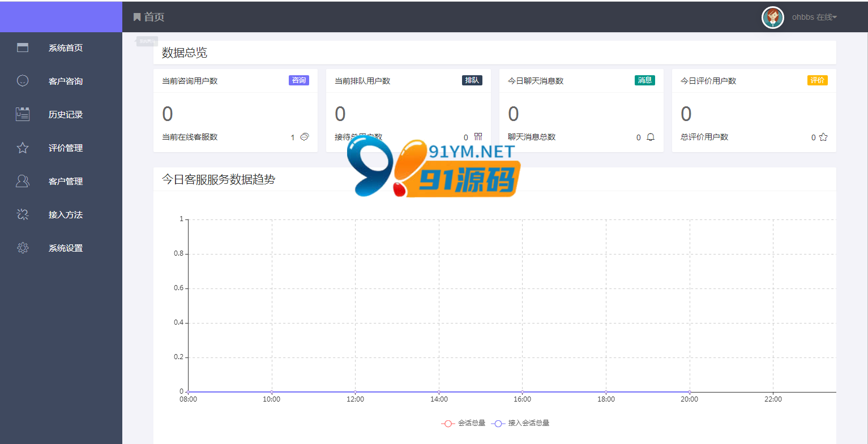The width and height of the screenshot is (868, 444).
Task: Click the yellow 评价 badge
Action: tap(818, 80)
